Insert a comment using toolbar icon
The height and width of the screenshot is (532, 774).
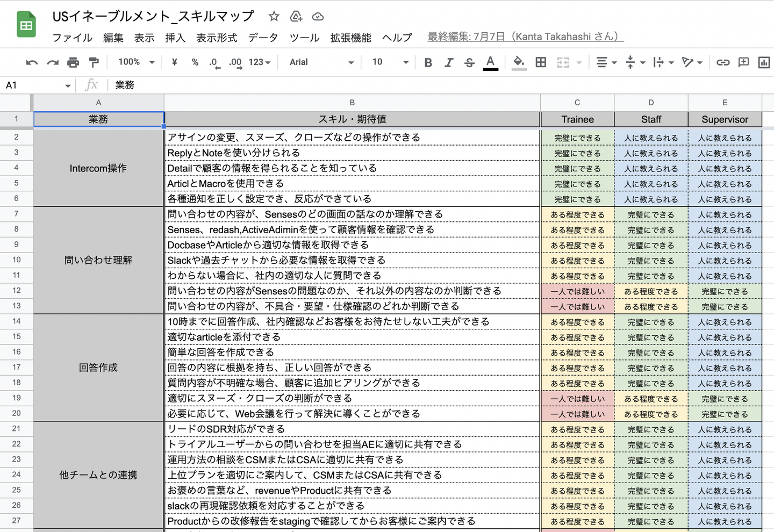pyautogui.click(x=743, y=62)
